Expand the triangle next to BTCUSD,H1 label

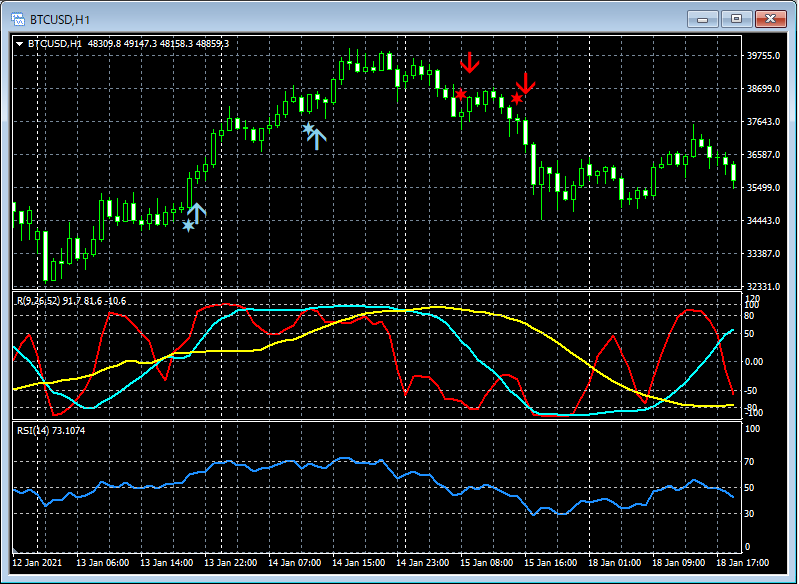tap(20, 44)
